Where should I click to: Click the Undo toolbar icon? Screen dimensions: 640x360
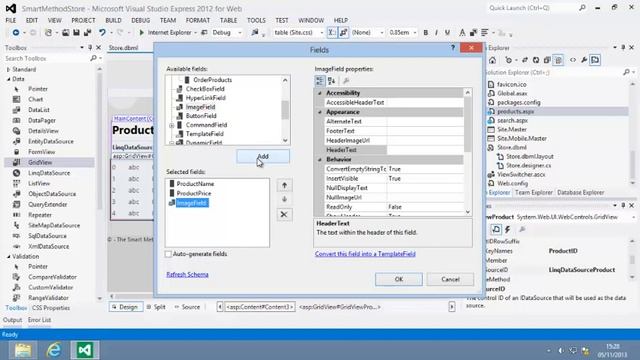click(x=102, y=33)
